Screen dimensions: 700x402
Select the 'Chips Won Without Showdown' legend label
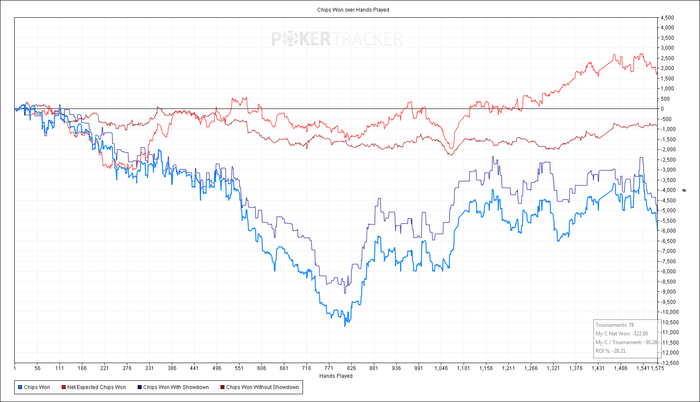pos(262,387)
